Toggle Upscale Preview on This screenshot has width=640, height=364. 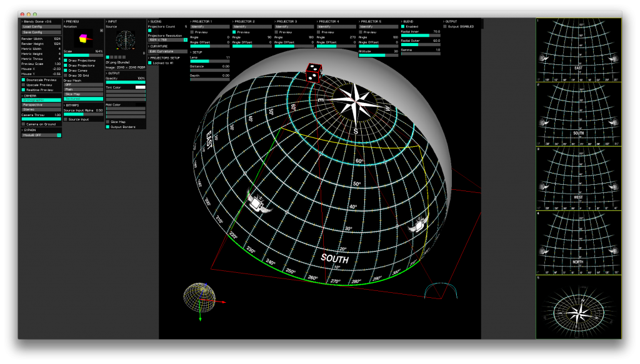[24, 86]
